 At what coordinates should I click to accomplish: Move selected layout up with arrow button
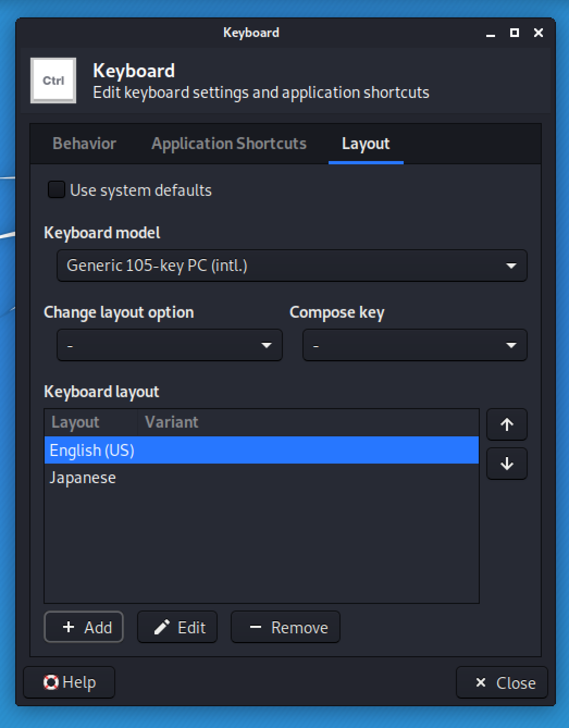tap(506, 424)
